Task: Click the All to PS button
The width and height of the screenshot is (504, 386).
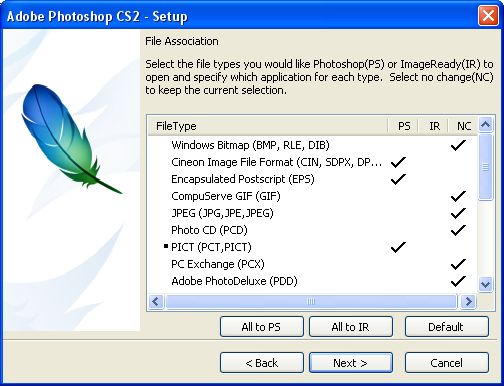Action: click(x=262, y=327)
